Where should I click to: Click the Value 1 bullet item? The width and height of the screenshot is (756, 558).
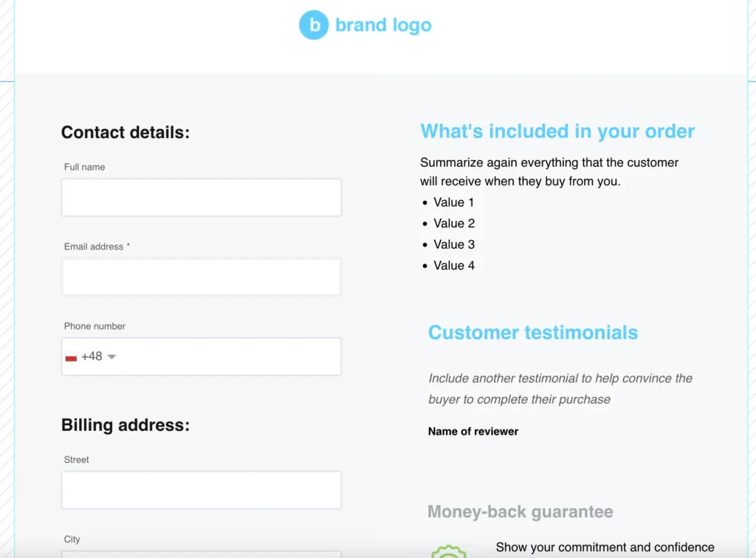tap(448, 202)
